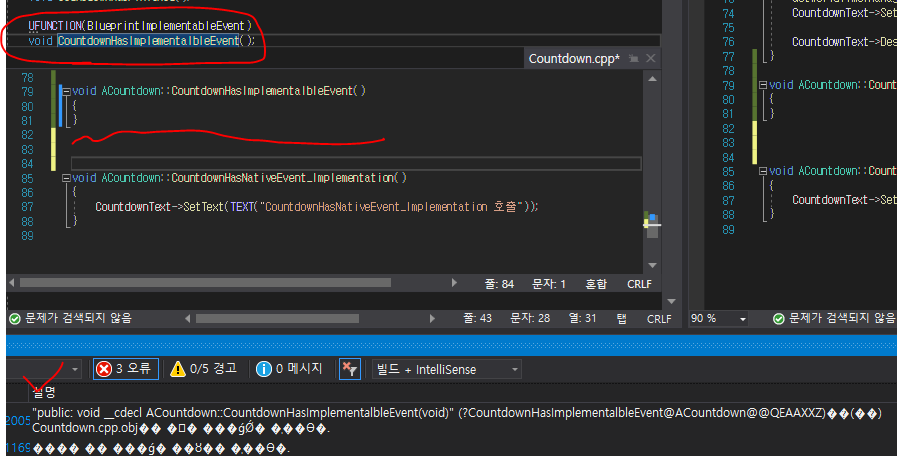Click line number 74 in the right editor

pos(728,14)
